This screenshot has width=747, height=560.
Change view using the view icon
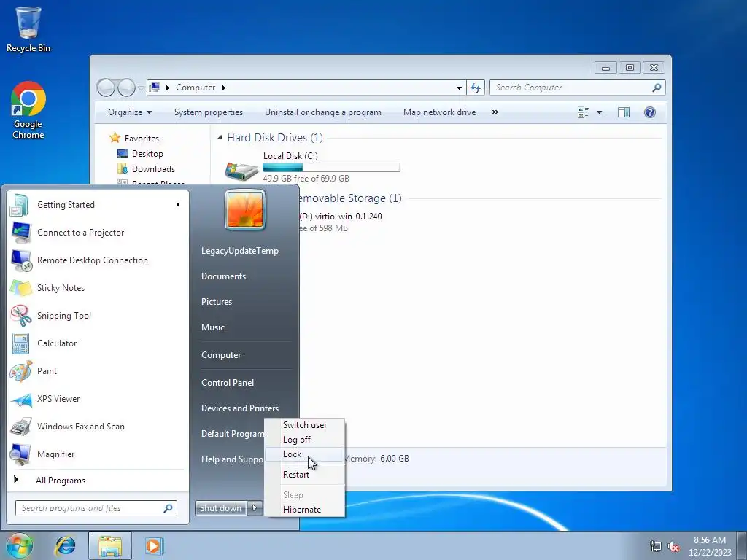584,112
